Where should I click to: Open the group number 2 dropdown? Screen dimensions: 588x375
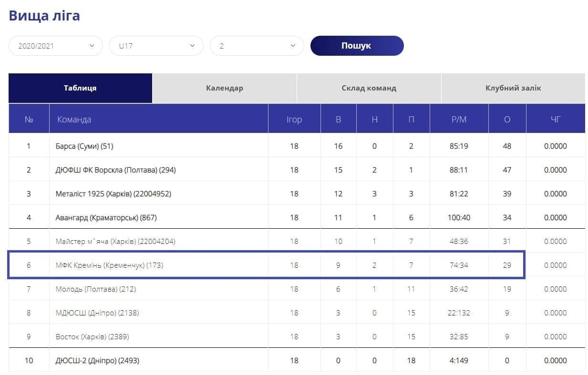(257, 46)
